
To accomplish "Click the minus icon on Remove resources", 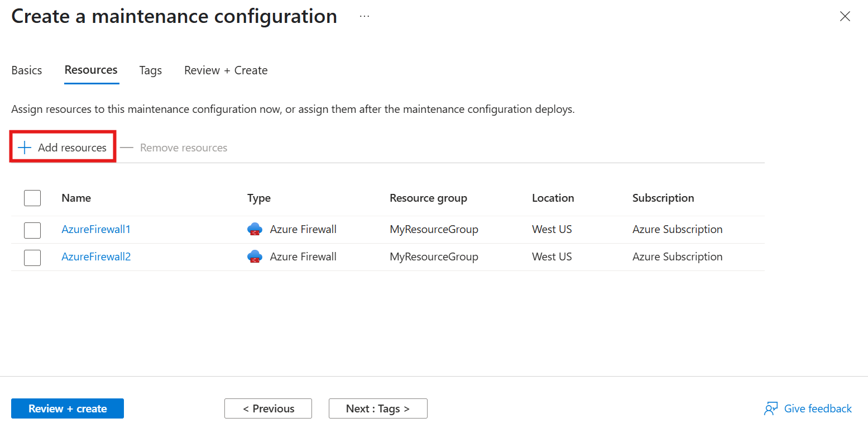I will [x=127, y=147].
